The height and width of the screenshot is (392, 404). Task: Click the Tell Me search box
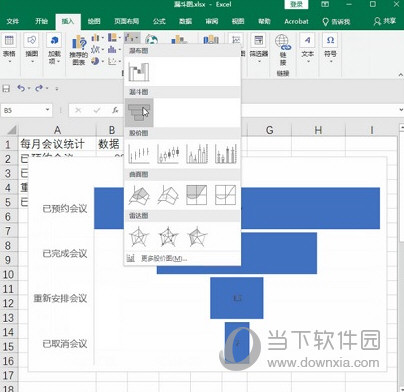click(336, 22)
